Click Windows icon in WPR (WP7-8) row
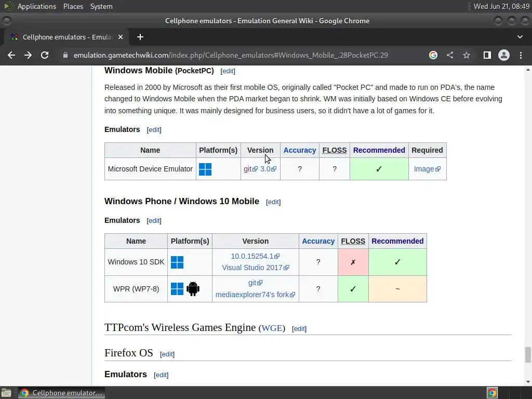Viewport: 532px width, 399px height. [x=177, y=289]
